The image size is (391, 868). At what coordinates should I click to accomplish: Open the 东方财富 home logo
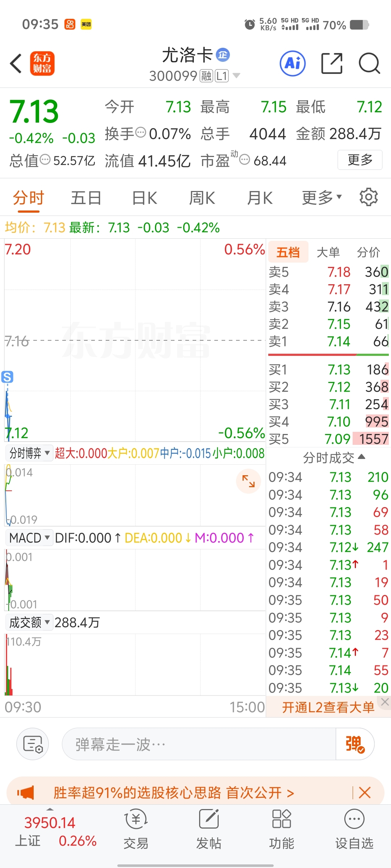(x=42, y=63)
